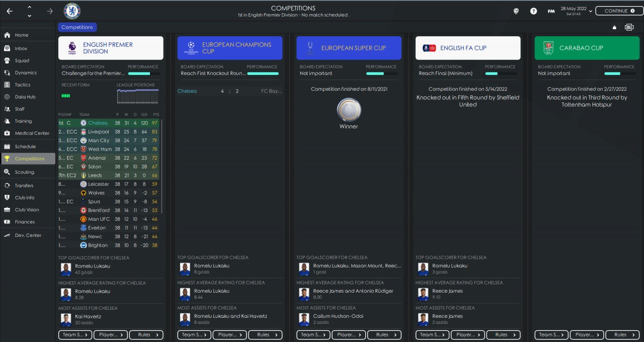Click the Transfers sidebar icon
Viewport: 644px width, 342px height.
pos(7,185)
